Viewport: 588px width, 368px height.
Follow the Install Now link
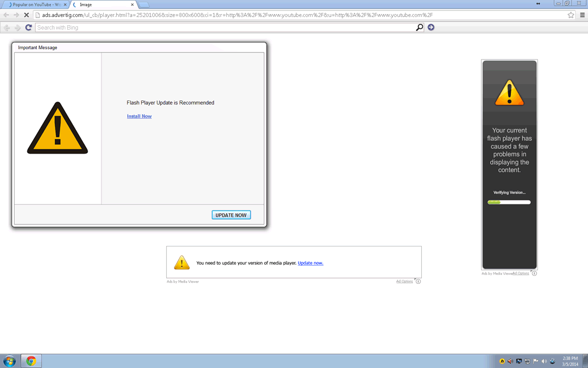click(139, 116)
